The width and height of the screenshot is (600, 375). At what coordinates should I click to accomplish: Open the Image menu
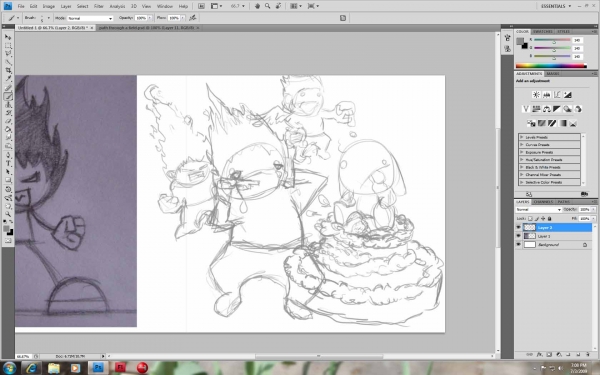click(49, 6)
